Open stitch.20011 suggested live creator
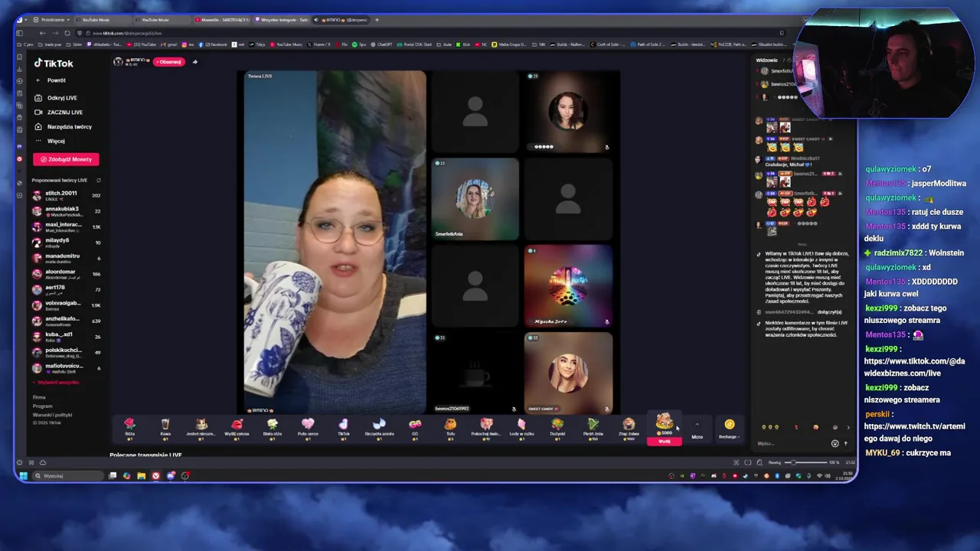This screenshot has width=980, height=551. coord(67,195)
